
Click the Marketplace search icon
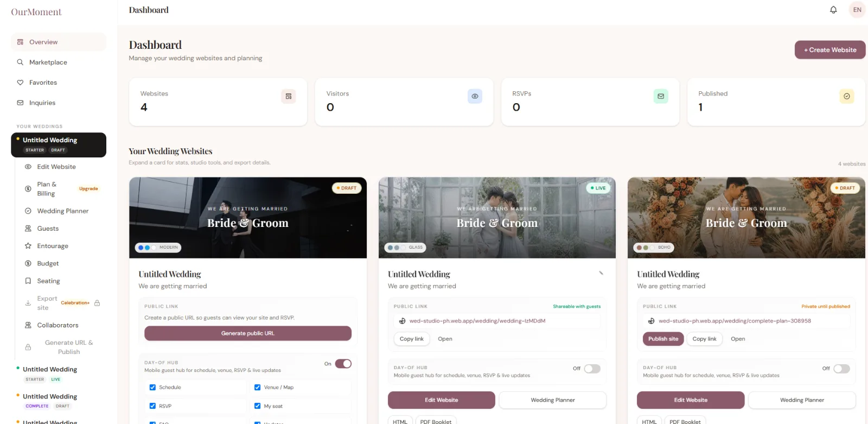click(x=20, y=62)
